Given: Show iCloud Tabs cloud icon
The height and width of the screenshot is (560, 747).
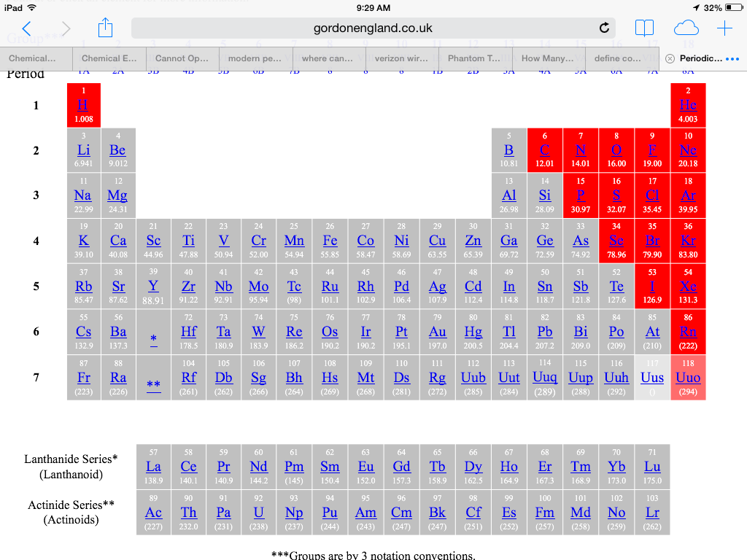Looking at the screenshot, I should pyautogui.click(x=686, y=28).
